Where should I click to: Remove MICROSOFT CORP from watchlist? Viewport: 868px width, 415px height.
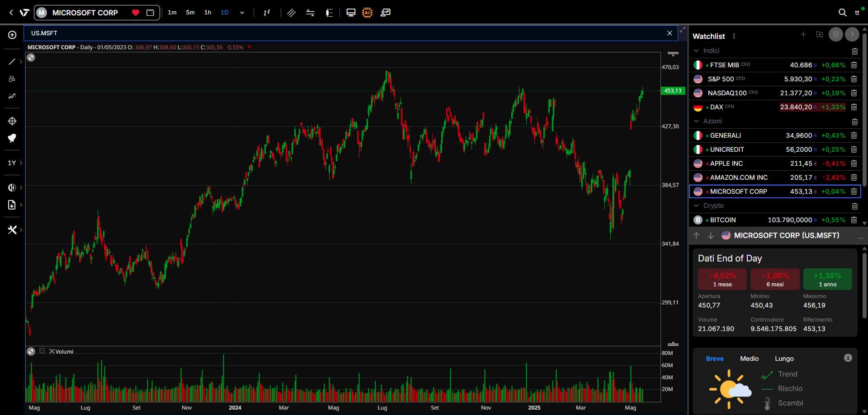(854, 191)
